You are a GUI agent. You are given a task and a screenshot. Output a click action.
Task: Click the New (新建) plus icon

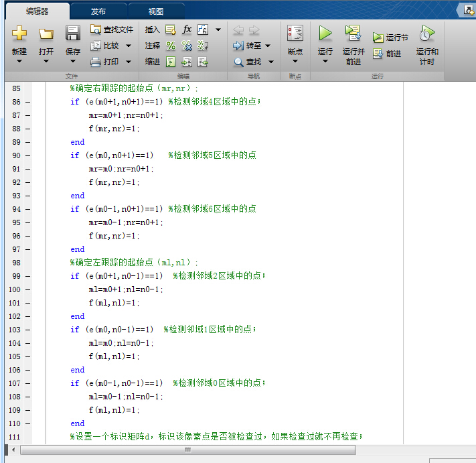[x=19, y=33]
